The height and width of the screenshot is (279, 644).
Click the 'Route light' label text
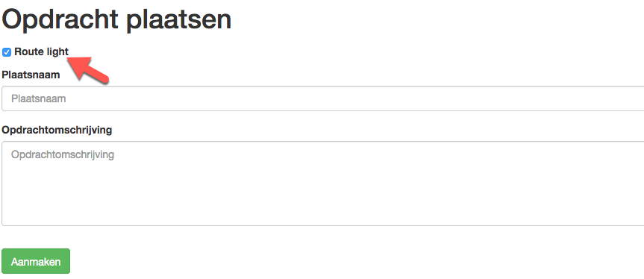click(x=42, y=51)
